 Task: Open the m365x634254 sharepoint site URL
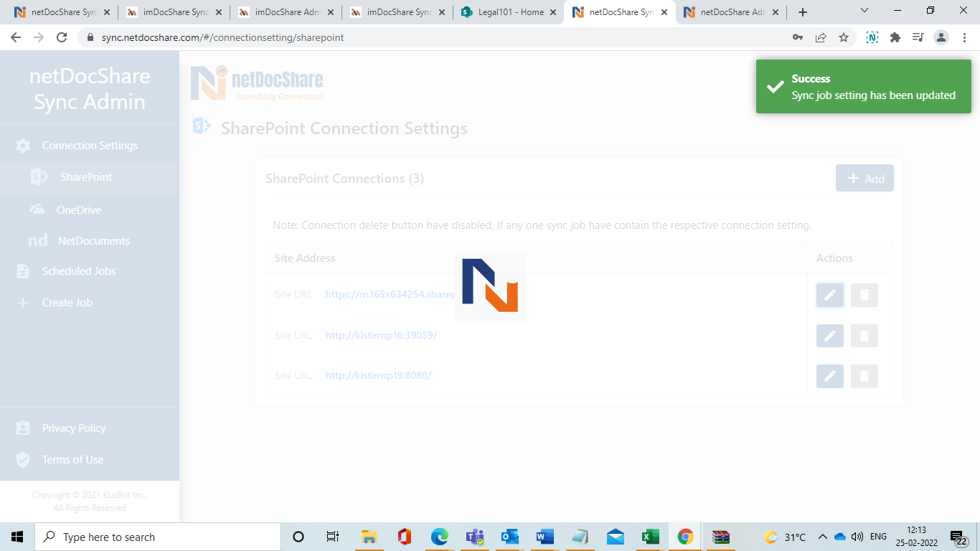tap(390, 294)
